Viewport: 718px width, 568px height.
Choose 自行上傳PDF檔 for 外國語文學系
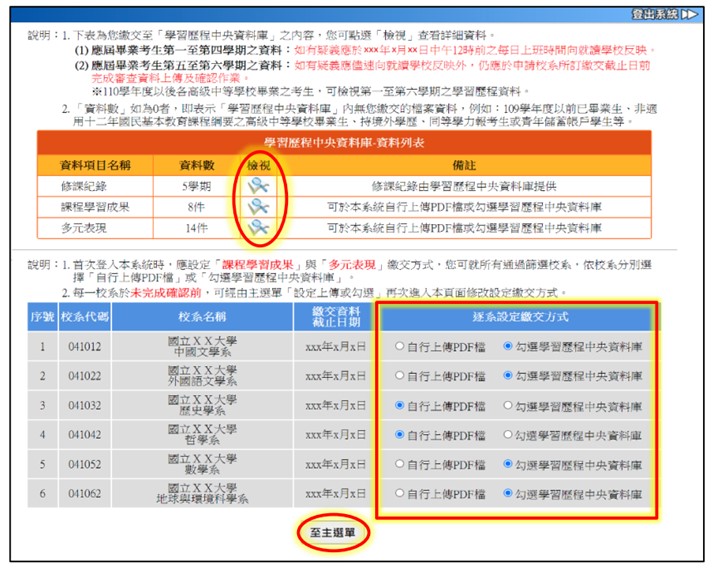(400, 377)
